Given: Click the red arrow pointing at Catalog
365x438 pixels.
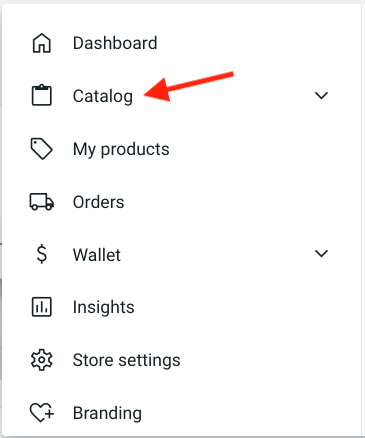Looking at the screenshot, I should 189,86.
